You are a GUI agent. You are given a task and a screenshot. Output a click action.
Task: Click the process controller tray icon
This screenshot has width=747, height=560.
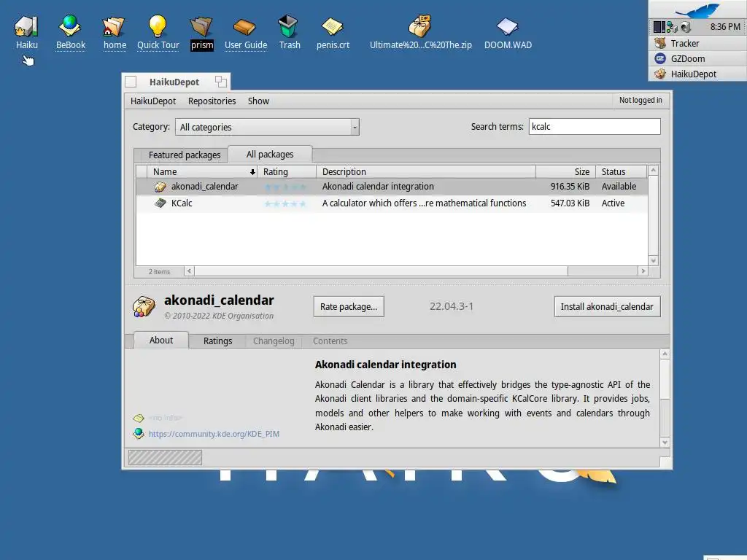click(659, 27)
